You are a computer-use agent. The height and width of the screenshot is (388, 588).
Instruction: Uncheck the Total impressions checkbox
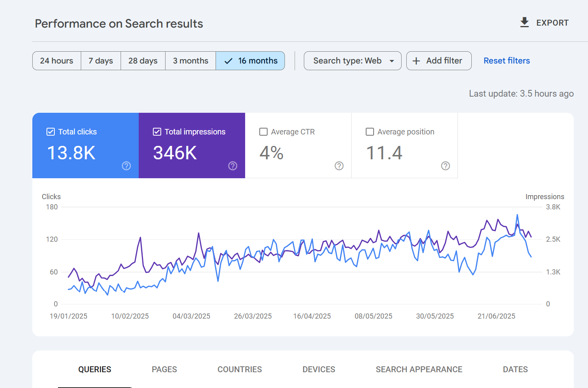(157, 132)
